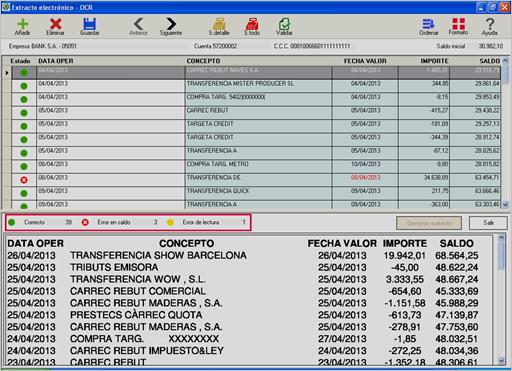The width and height of the screenshot is (512, 371).
Task: Click importe cell 34.638,89
Action: pos(424,180)
